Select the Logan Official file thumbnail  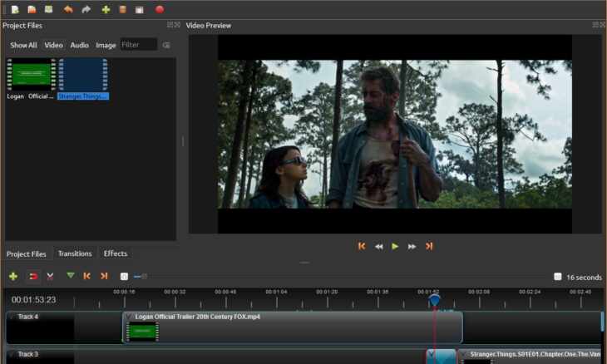pyautogui.click(x=32, y=74)
